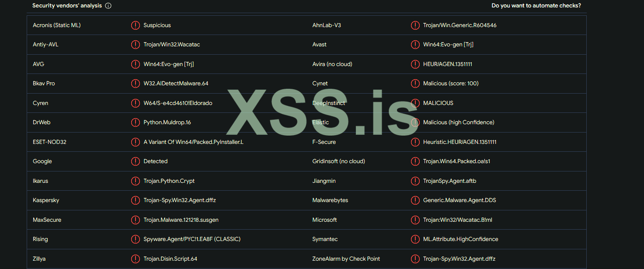The height and width of the screenshot is (269, 644).
Task: Click warning icon for Cyren detection
Action: [x=136, y=103]
